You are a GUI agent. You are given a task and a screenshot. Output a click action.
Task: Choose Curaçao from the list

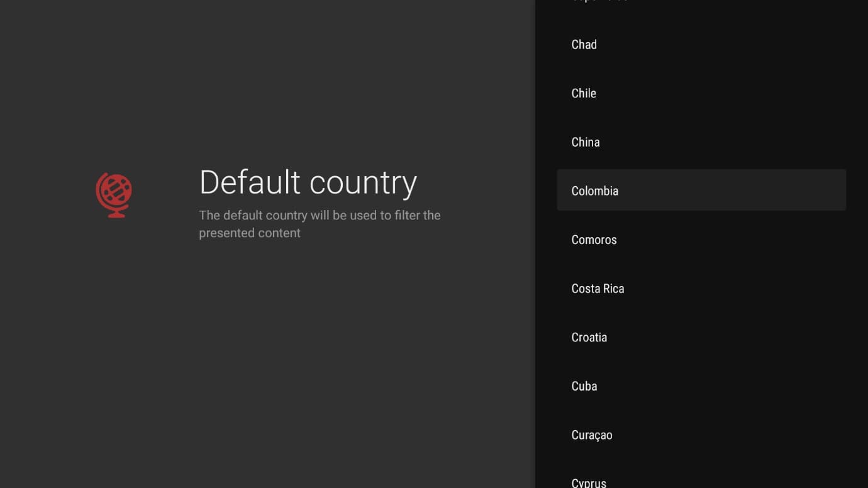point(591,435)
